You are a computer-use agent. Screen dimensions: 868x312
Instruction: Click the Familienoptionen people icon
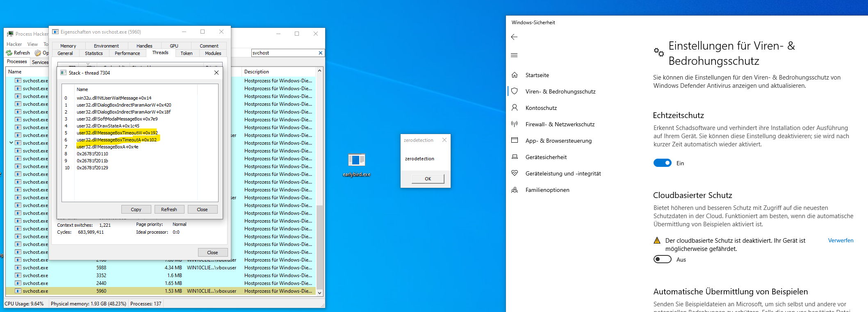tap(515, 190)
